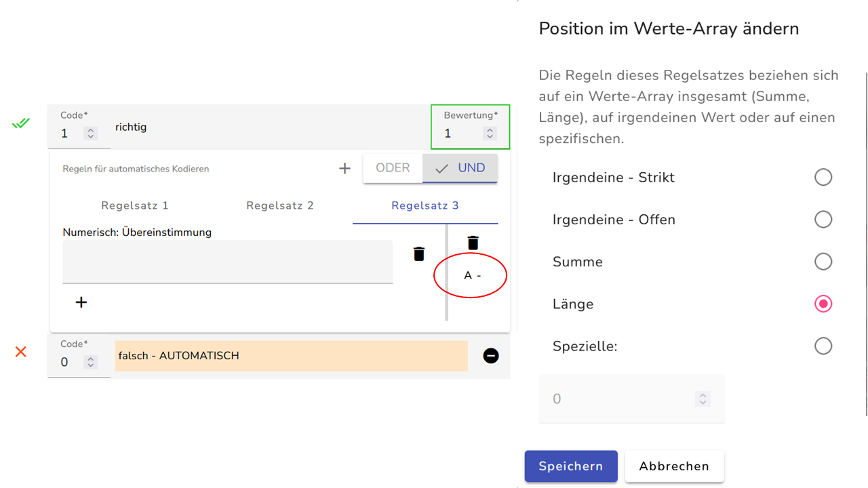Adjust Code 0 value with its stepper arrows
The height and width of the screenshot is (488, 868).
90,362
